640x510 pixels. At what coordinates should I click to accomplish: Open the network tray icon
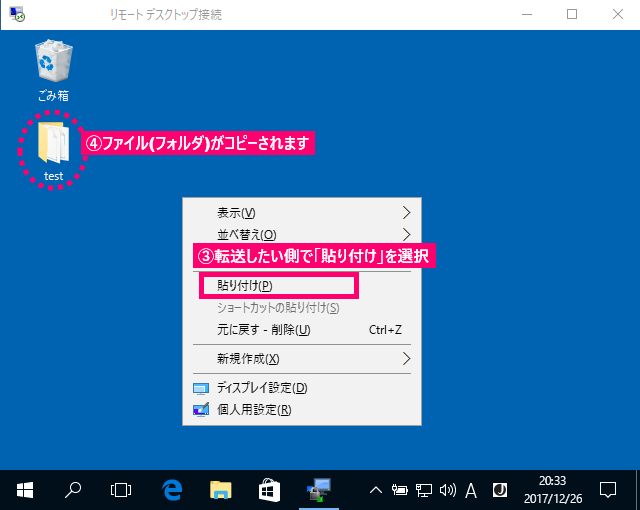click(424, 490)
